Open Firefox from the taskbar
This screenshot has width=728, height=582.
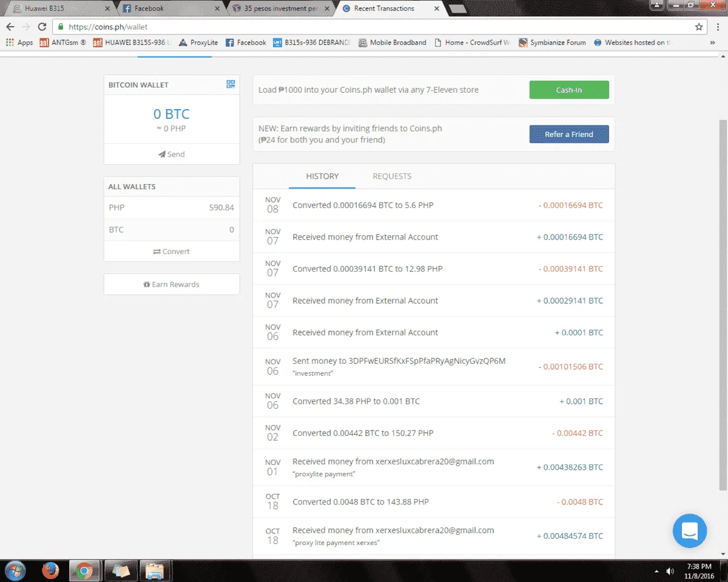pyautogui.click(x=50, y=570)
